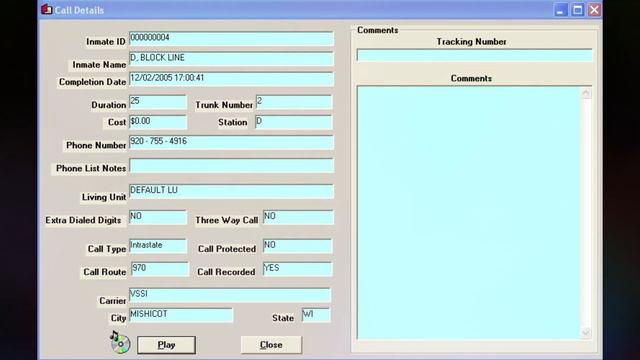Click the Call Recorded field showing YES
The width and height of the screenshot is (640, 360).
click(297, 269)
